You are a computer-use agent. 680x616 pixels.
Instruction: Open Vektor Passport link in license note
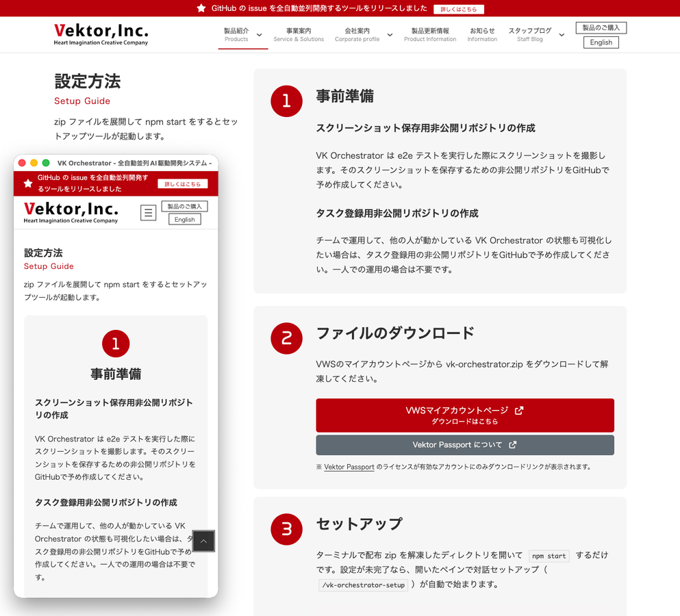click(349, 467)
